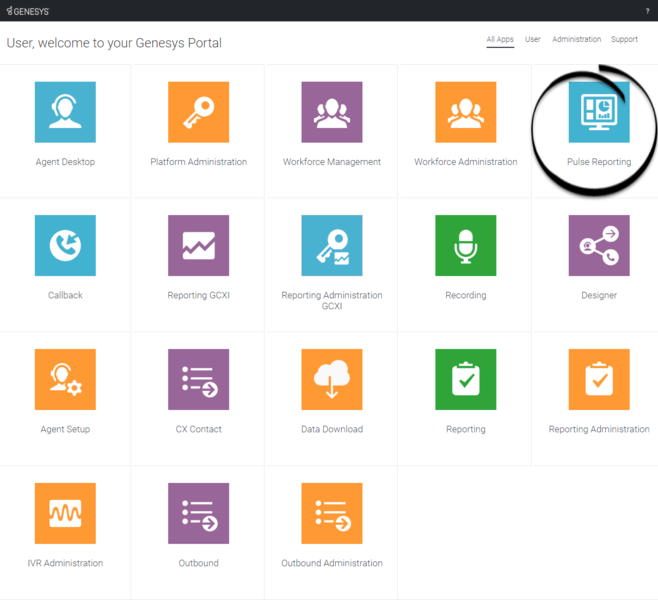
Task: Click the Agent Desktop label
Action: coord(65,162)
